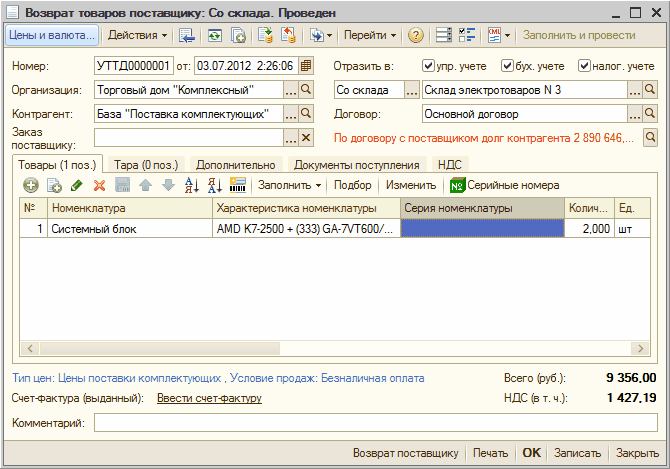Screen dimensions: 670x469
Task: Switch to Документы поступления tab
Action: pos(357,165)
